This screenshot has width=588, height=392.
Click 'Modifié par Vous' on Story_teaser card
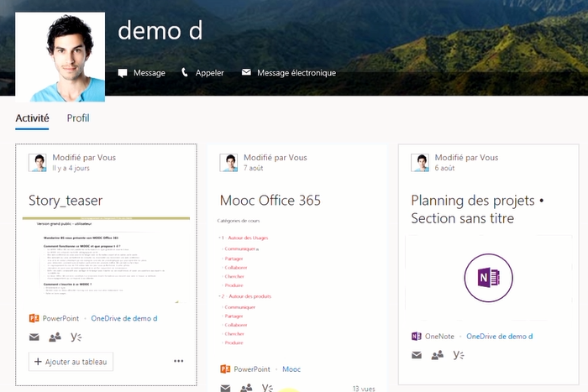(x=84, y=158)
